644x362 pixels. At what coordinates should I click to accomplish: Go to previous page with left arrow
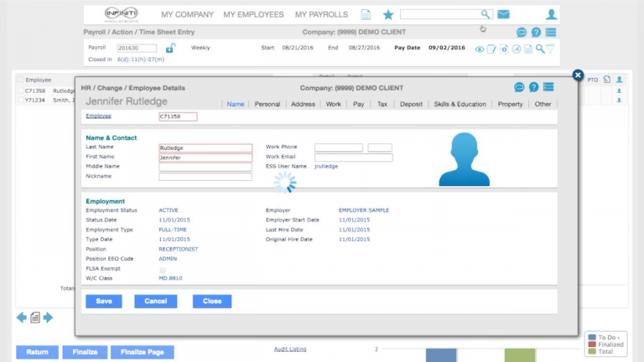[21, 318]
